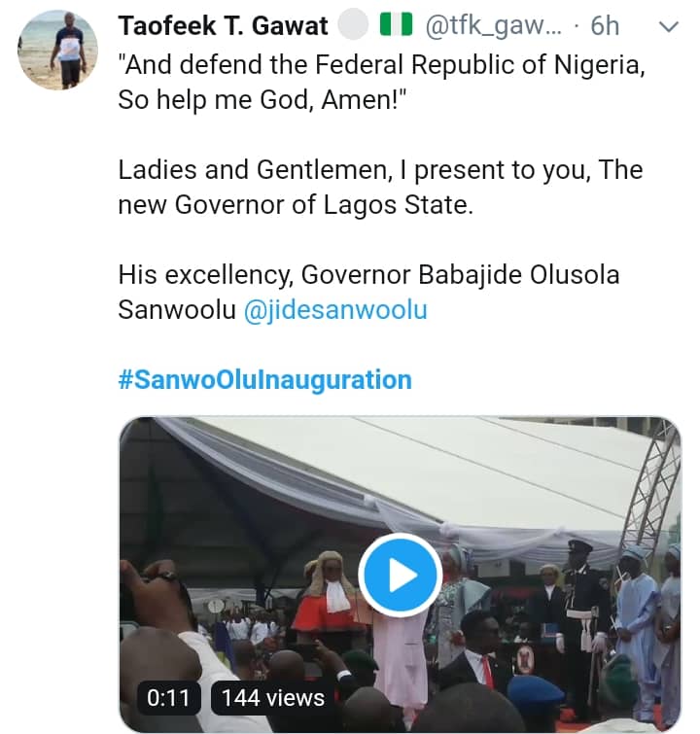Click the "new Governor of Lagos State" line

pos(296,205)
